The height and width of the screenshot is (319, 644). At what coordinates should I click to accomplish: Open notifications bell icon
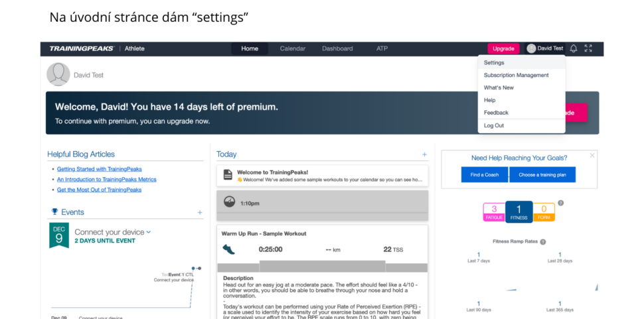(x=574, y=48)
